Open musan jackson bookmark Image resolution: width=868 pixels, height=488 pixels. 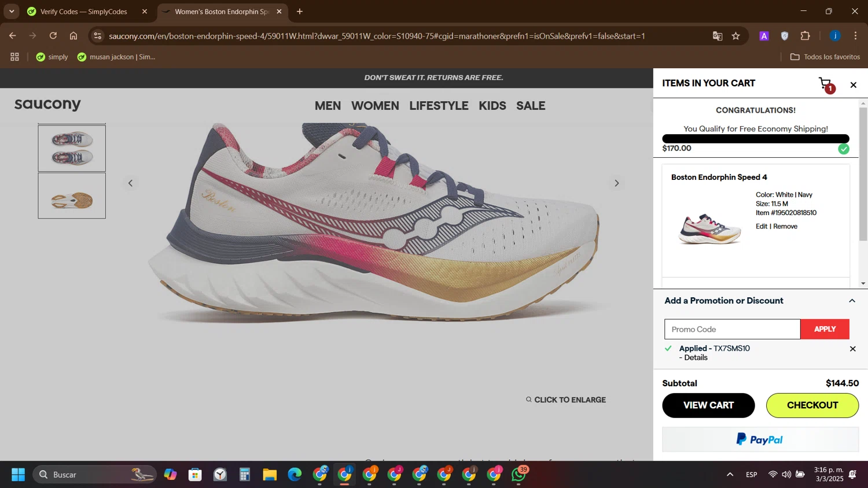point(117,57)
